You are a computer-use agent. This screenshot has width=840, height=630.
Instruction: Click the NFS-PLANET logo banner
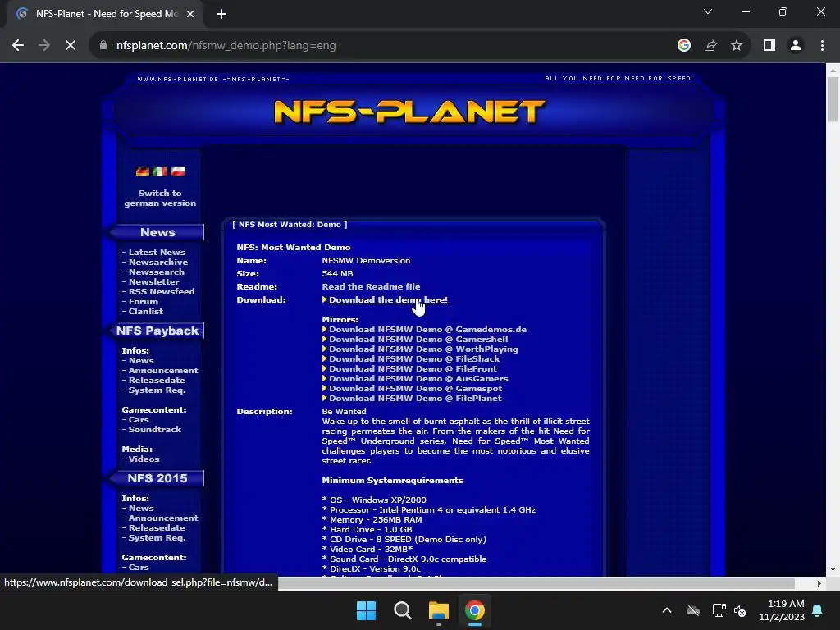(x=409, y=112)
